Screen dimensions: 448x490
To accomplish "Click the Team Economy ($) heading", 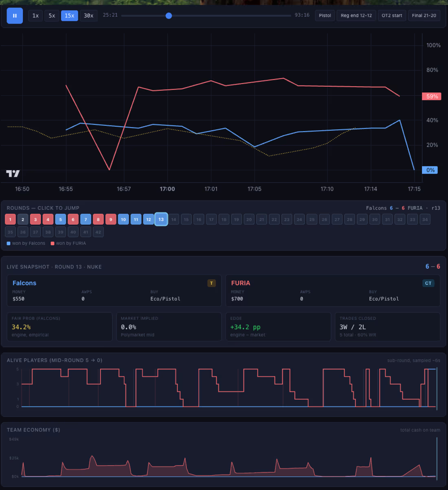I will coord(33,430).
